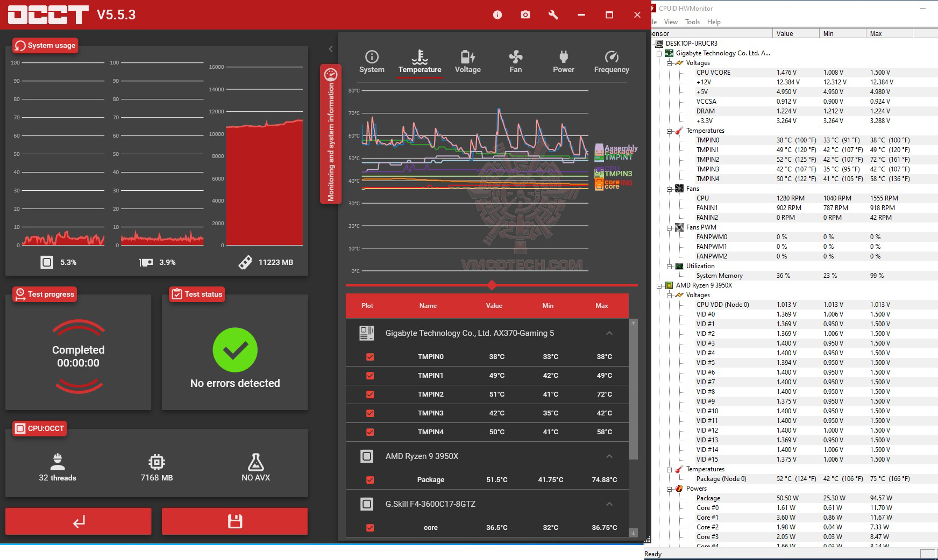Image resolution: width=938 pixels, height=560 pixels.
Task: Toggle the TMPIN2 plot checkbox
Action: [x=370, y=394]
